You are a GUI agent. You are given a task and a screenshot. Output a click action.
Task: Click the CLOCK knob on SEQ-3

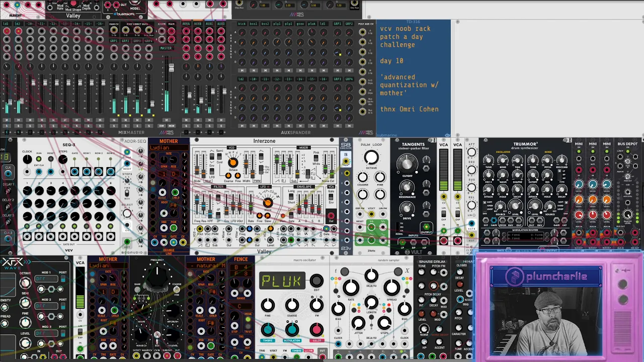[27, 159]
